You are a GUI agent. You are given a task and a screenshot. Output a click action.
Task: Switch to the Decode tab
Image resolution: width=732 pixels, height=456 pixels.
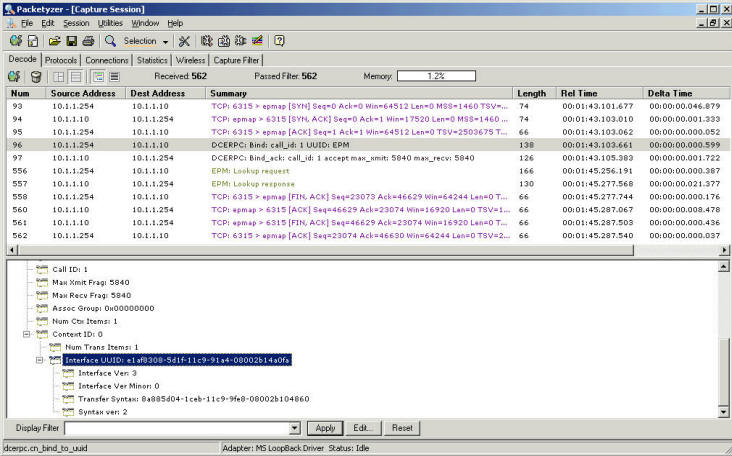click(x=22, y=59)
